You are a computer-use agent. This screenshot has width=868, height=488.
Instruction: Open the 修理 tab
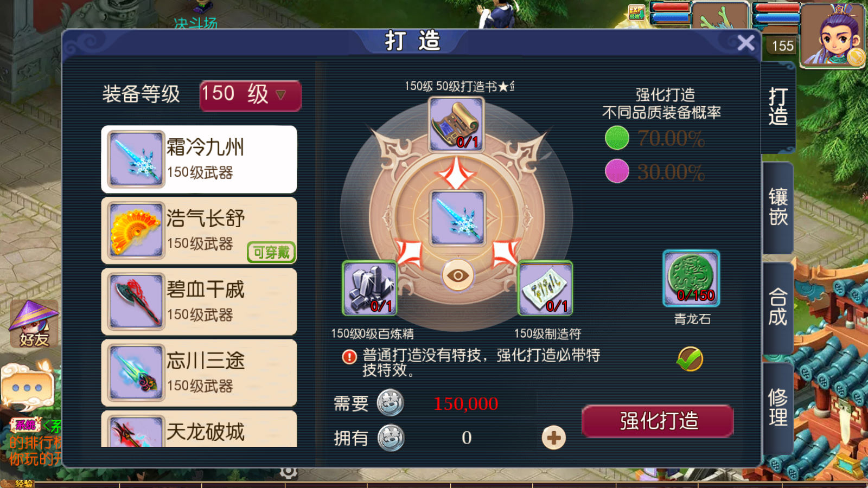pyautogui.click(x=778, y=408)
